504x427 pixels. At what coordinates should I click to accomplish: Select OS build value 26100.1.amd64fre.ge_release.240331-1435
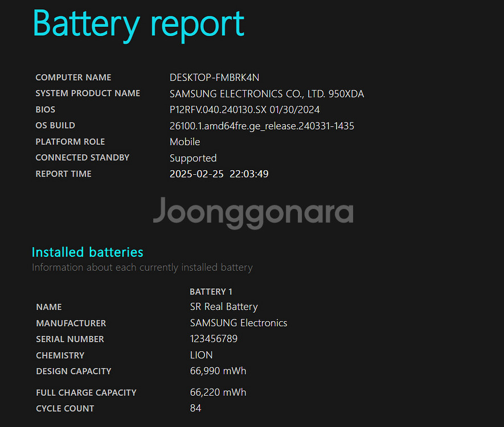click(x=262, y=126)
